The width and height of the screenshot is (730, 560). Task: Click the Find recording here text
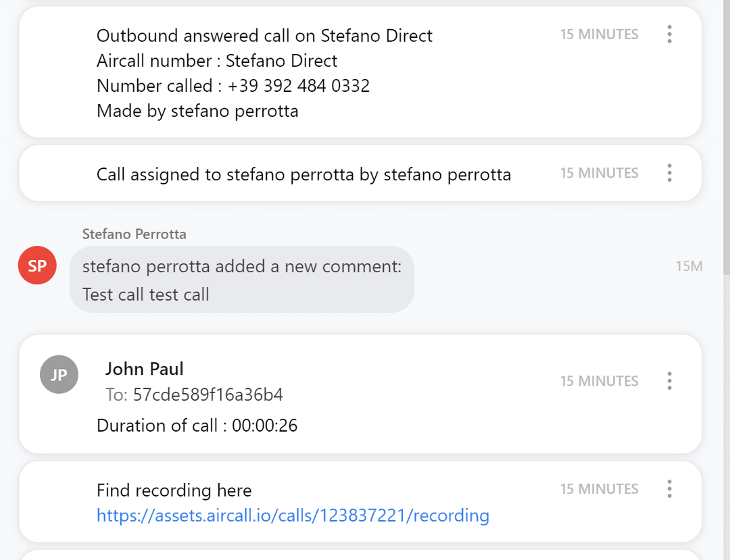pos(174,490)
